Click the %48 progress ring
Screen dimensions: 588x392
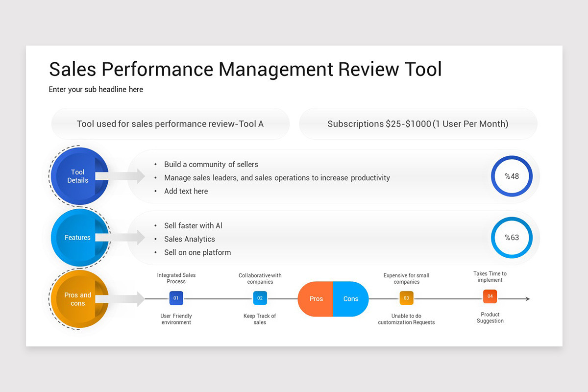512,176
